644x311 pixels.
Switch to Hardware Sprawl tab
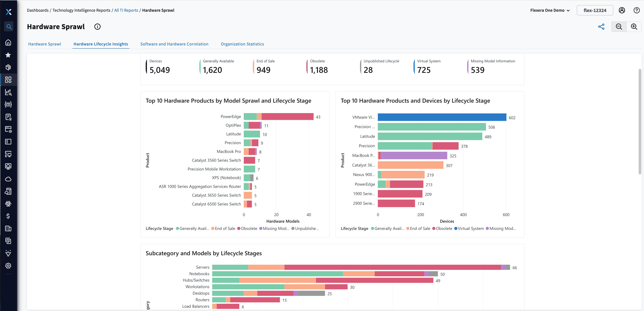point(45,44)
